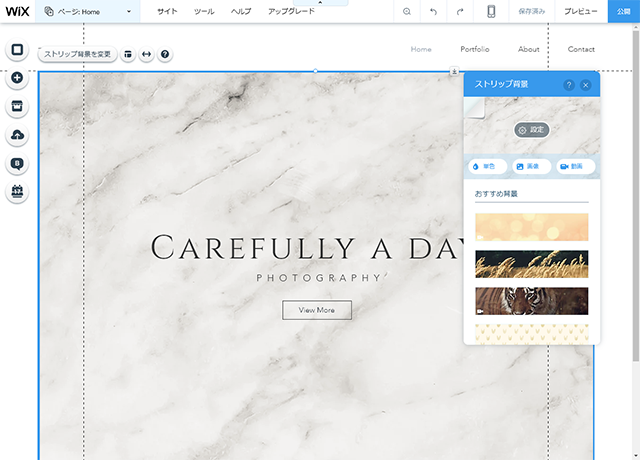Click the zoom out magnifier icon
Image resolution: width=640 pixels, height=460 pixels.
[406, 11]
